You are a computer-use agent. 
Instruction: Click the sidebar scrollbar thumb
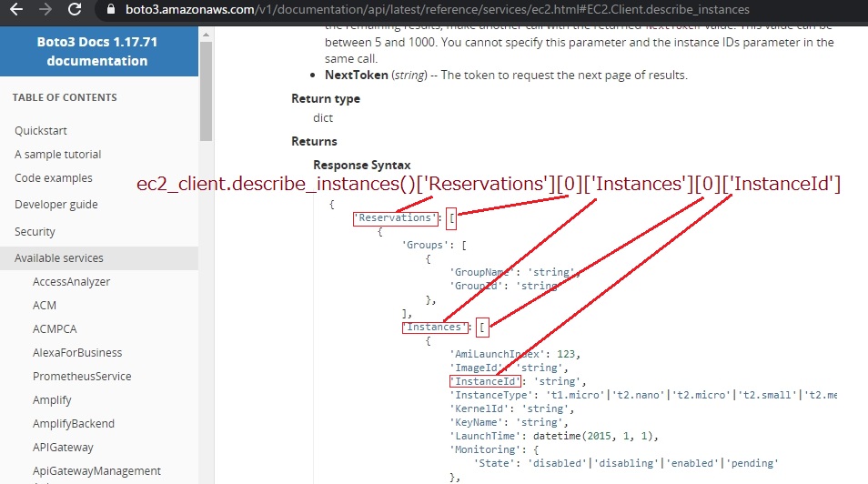[206, 91]
